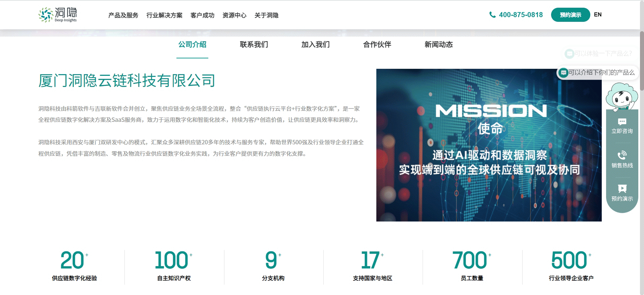This screenshot has width=644, height=295.
Task: Click the faded 可以体验一下产品么 chat bubble
Action: point(599,54)
